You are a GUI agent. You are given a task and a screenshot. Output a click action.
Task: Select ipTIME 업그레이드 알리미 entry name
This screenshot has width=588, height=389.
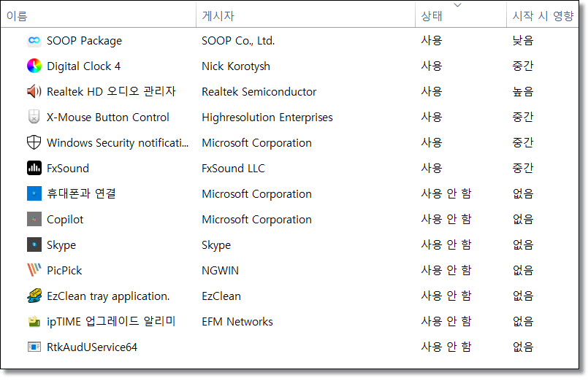111,322
